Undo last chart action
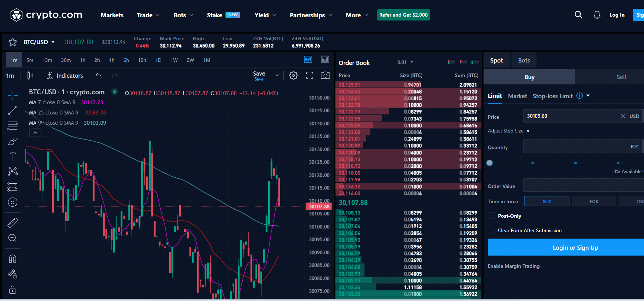Screen dimensions: 644x301 tap(99, 76)
